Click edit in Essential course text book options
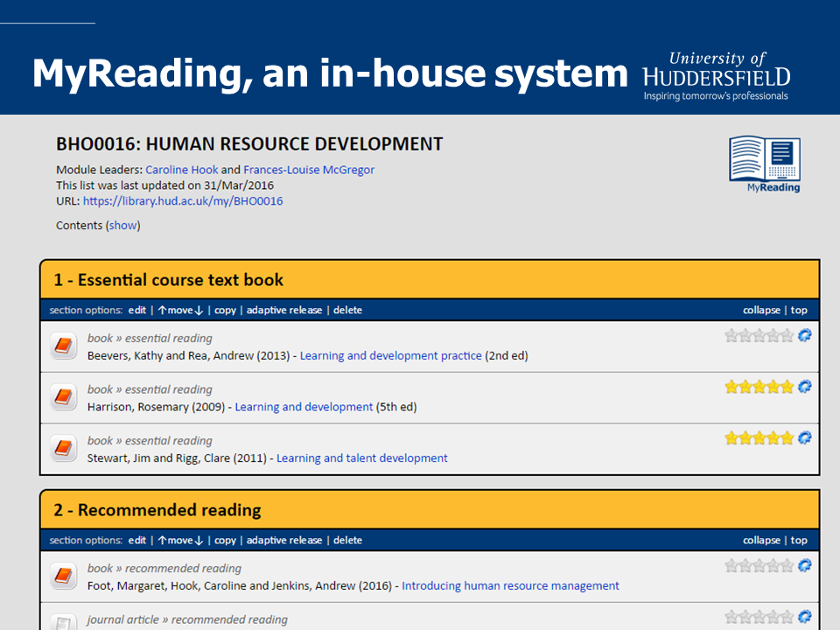Viewport: 840px width, 630px height. [136, 310]
